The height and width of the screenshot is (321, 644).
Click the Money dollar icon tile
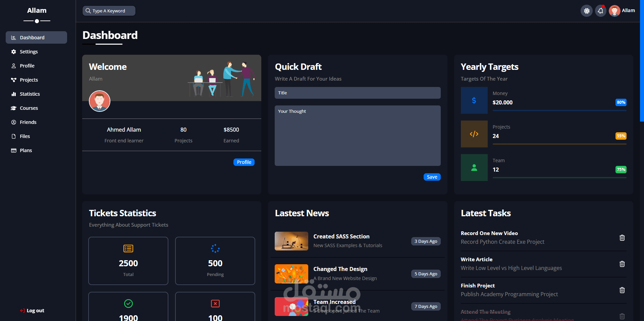(474, 100)
